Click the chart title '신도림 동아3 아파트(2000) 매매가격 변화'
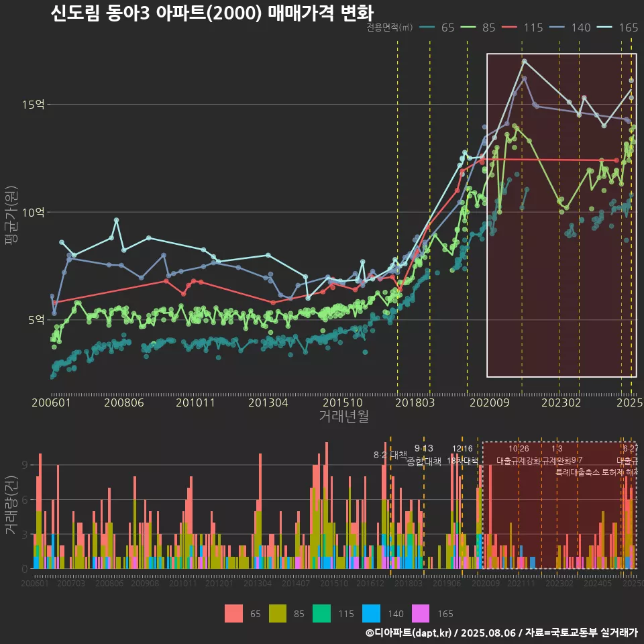Image resolution: width=644 pixels, height=644 pixels. (x=212, y=13)
